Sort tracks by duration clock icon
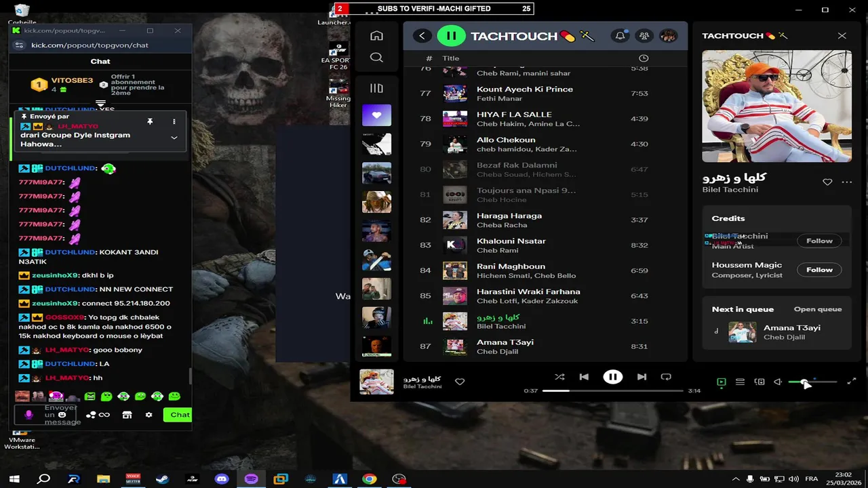The width and height of the screenshot is (868, 488). point(644,58)
